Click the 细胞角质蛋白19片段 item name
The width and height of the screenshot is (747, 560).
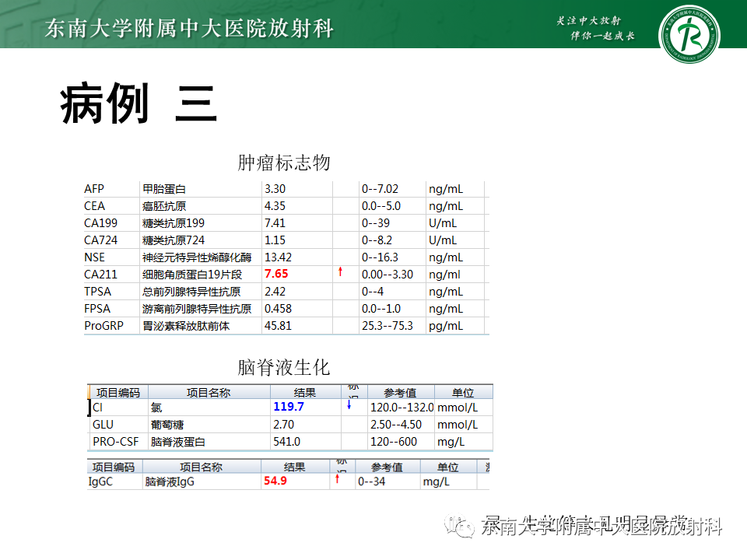tap(192, 275)
